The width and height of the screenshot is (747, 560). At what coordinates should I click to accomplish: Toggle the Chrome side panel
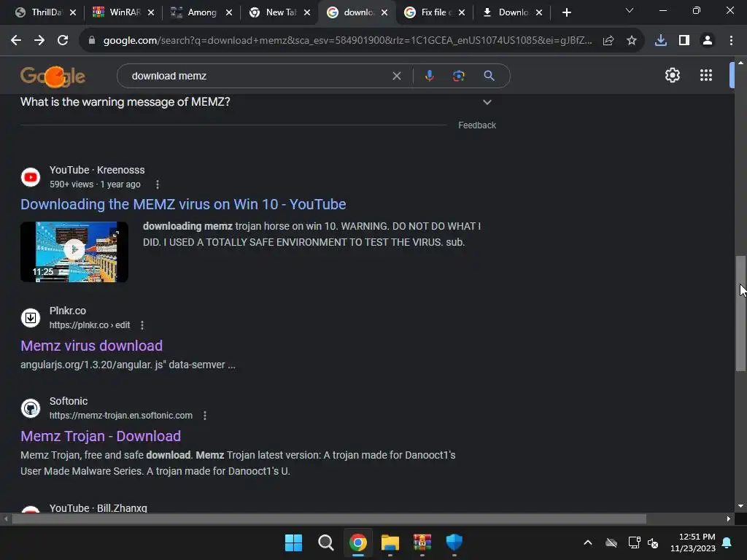tap(684, 41)
